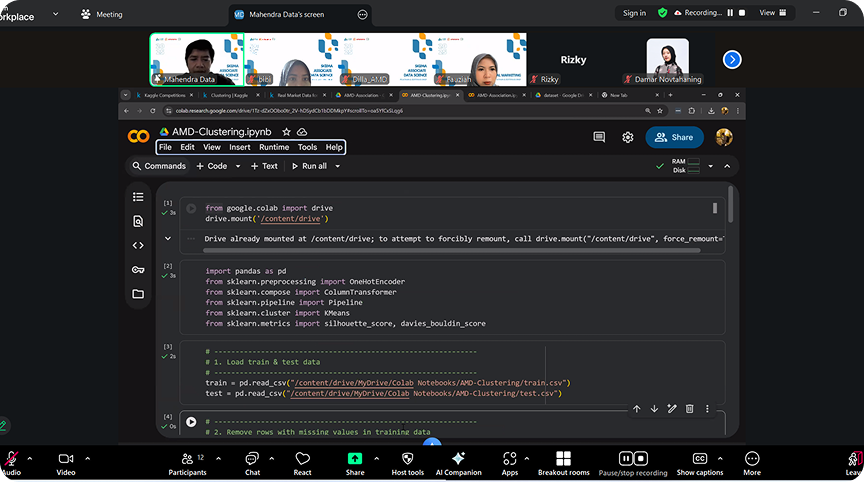Reload the Colab browser page

[x=153, y=111]
